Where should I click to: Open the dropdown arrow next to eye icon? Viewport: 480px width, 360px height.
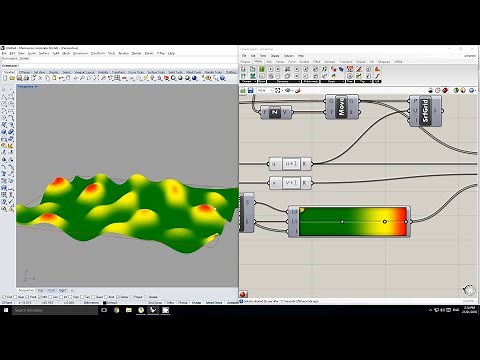pyautogui.click(x=292, y=90)
